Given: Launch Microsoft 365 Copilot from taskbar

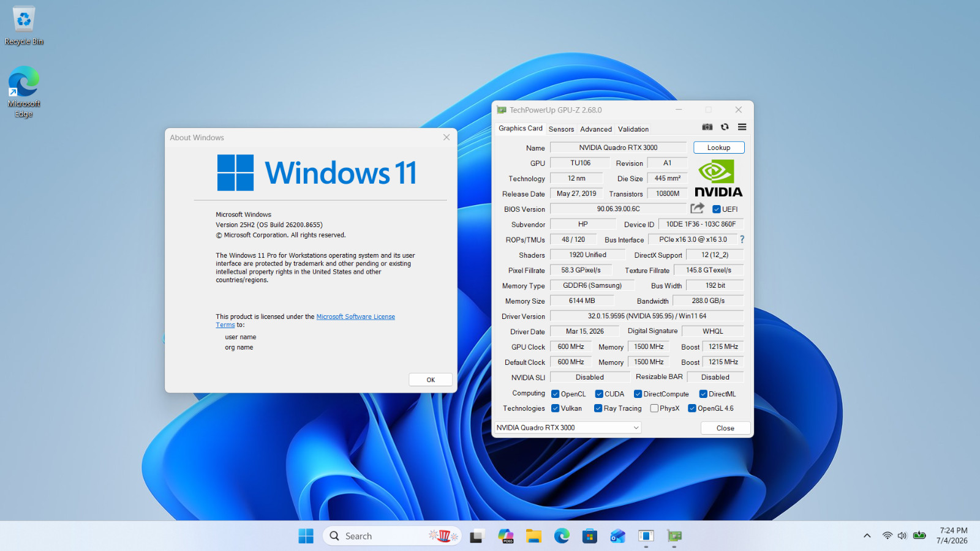Looking at the screenshot, I should click(x=505, y=536).
